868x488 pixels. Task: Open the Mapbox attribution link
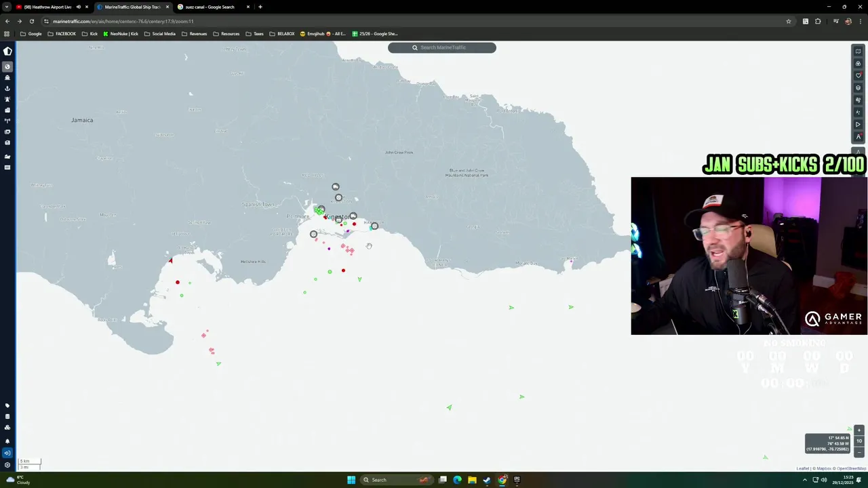(x=823, y=468)
